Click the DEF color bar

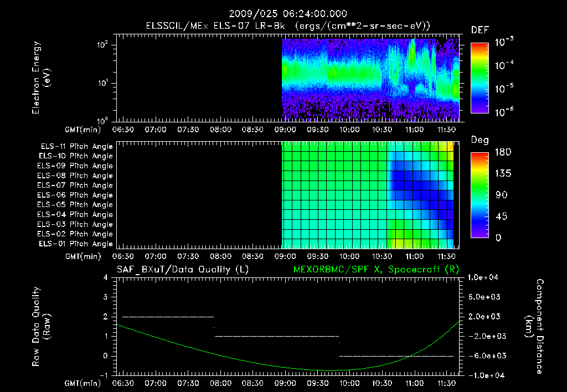point(480,78)
